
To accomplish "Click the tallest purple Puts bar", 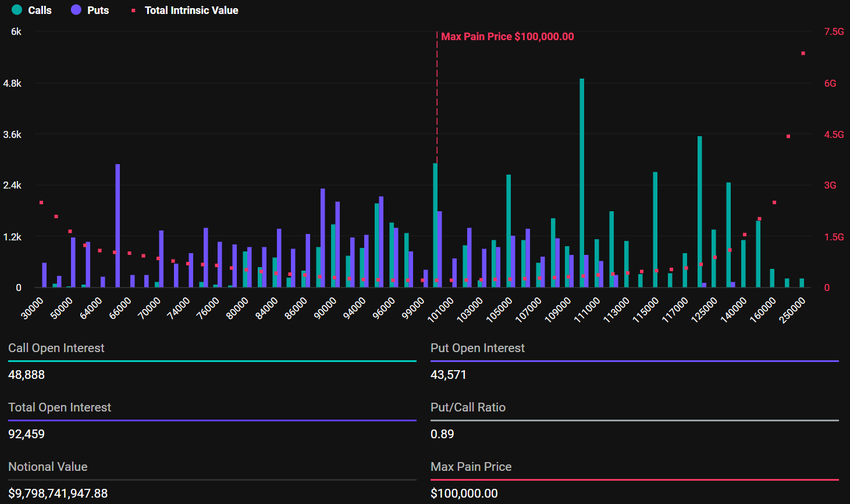I will pyautogui.click(x=118, y=225).
